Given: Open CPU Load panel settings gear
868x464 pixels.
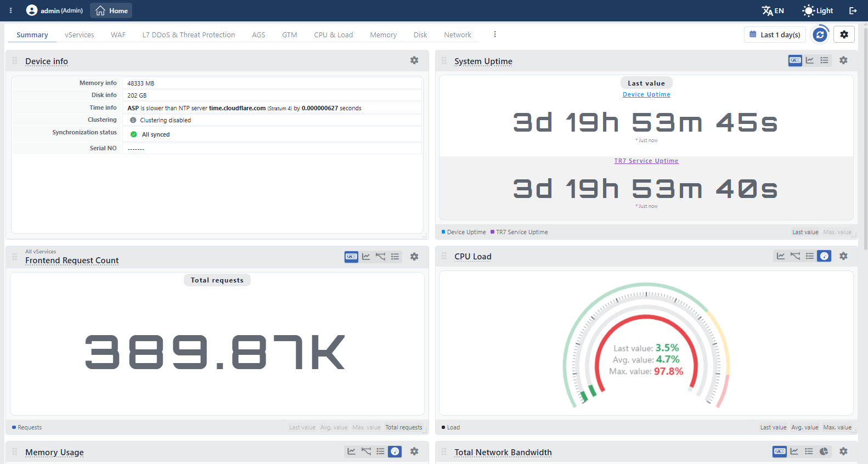Looking at the screenshot, I should pyautogui.click(x=843, y=256).
